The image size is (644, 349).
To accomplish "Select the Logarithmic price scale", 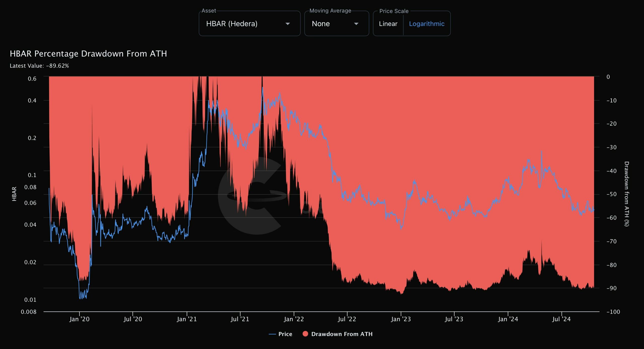I will 426,24.
